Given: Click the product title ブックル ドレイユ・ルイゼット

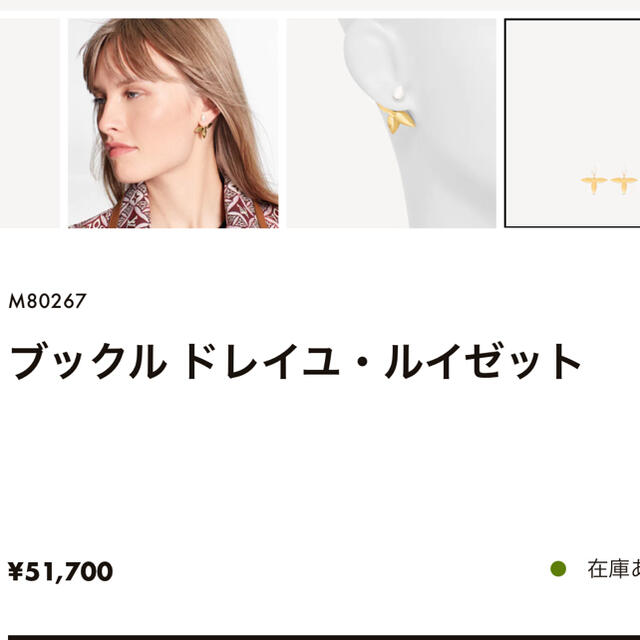Looking at the screenshot, I should point(295,361).
